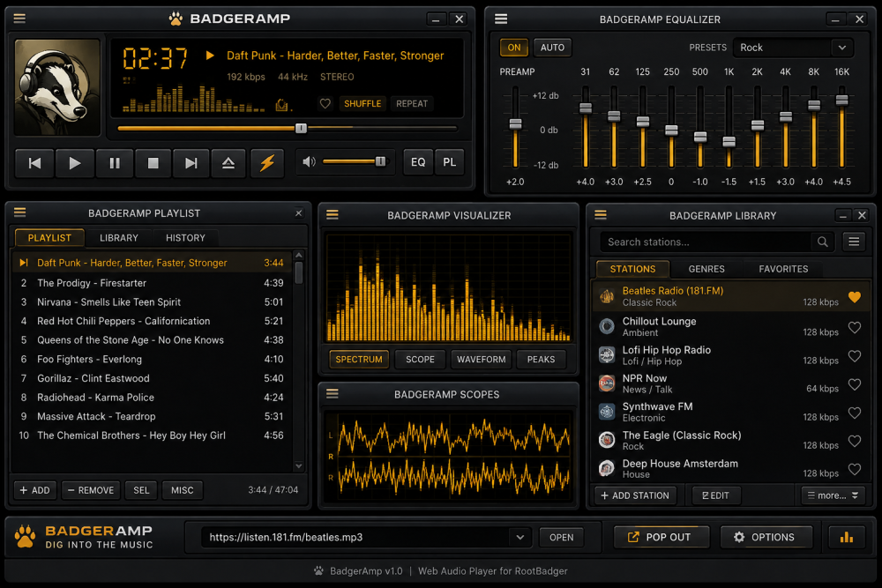Skip to next track button
Screen dimensions: 882x588
[x=191, y=163]
